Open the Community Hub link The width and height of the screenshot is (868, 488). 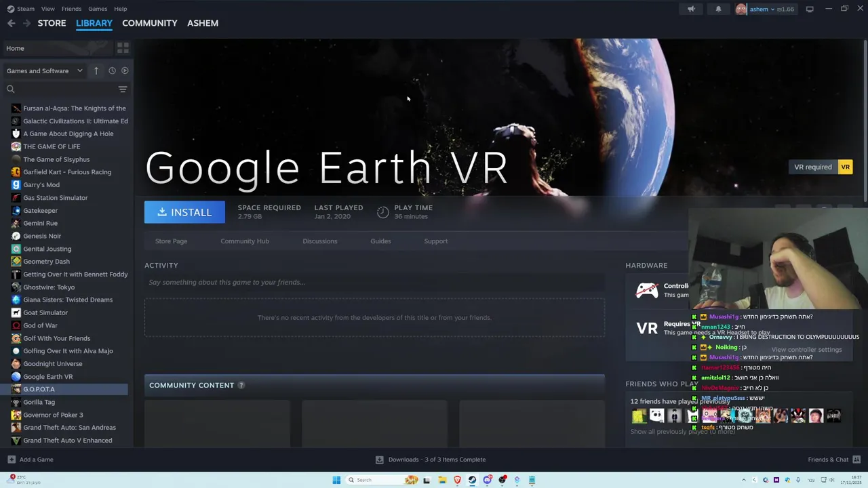245,241
